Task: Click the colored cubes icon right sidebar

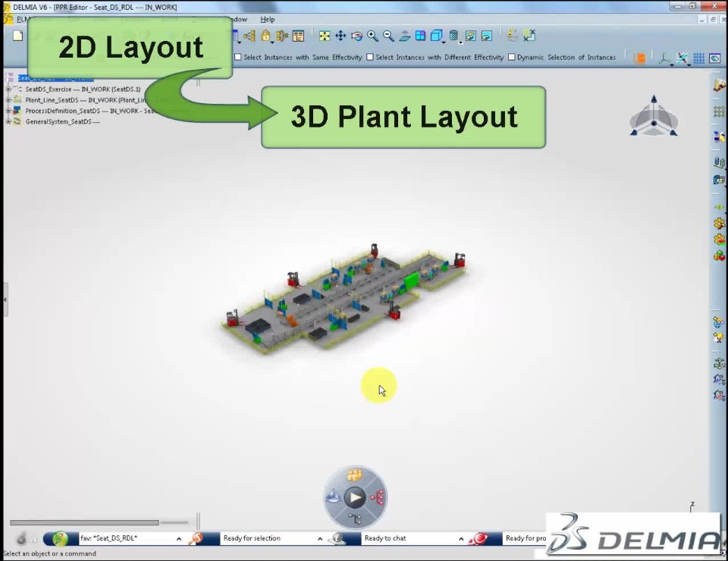Action: (719, 255)
